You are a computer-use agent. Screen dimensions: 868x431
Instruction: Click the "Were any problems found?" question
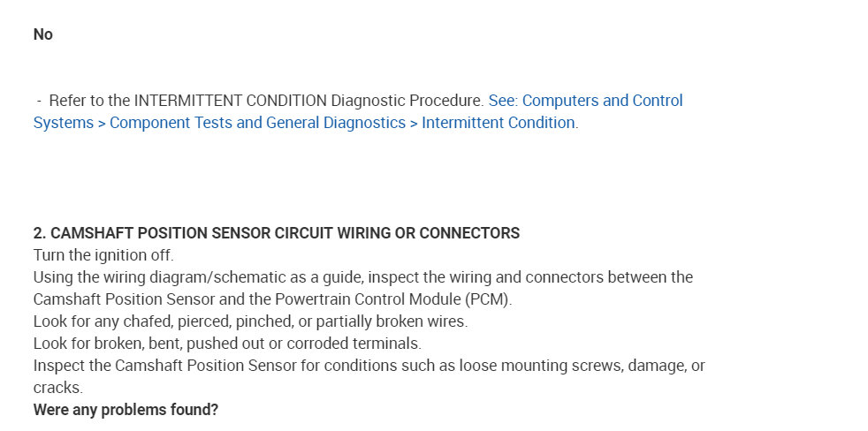click(126, 410)
